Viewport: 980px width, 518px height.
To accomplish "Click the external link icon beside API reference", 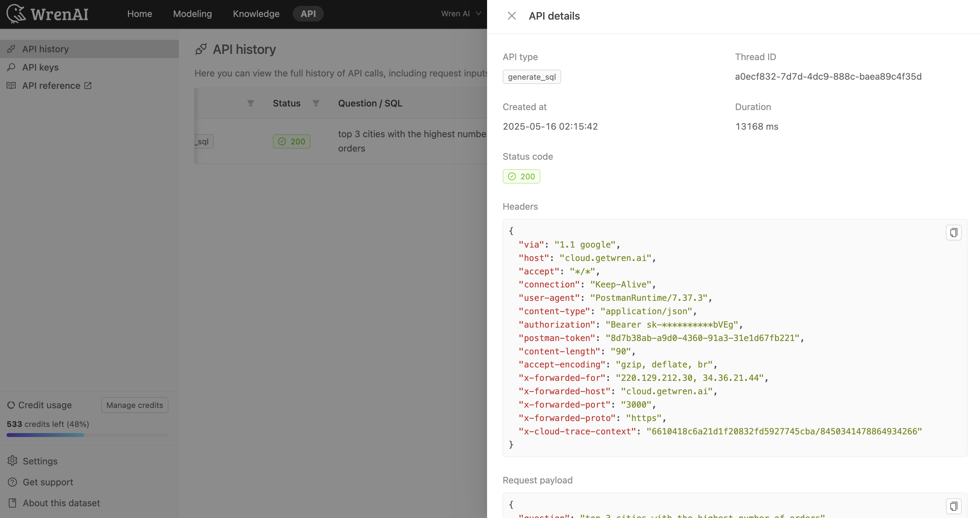I will (88, 86).
